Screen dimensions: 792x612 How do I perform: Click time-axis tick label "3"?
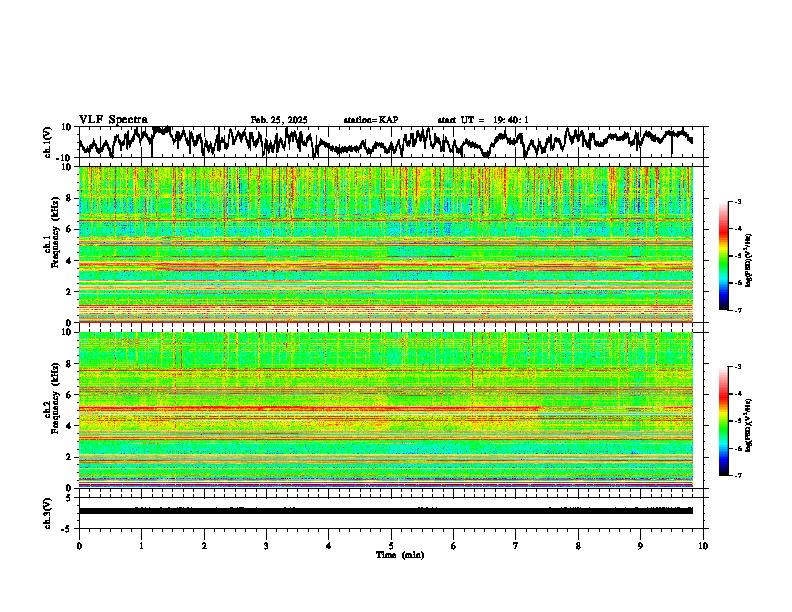click(x=266, y=546)
